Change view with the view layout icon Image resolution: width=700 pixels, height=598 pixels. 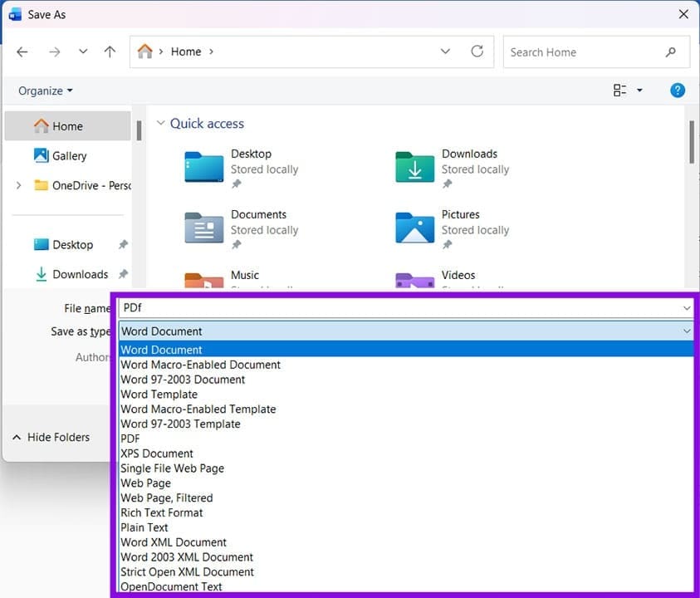[x=619, y=91]
